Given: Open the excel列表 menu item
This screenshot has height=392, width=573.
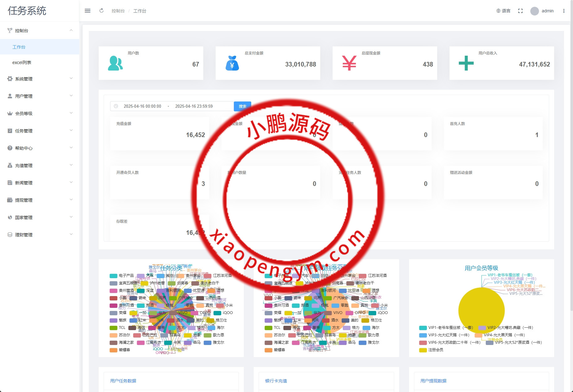Looking at the screenshot, I should (22, 62).
